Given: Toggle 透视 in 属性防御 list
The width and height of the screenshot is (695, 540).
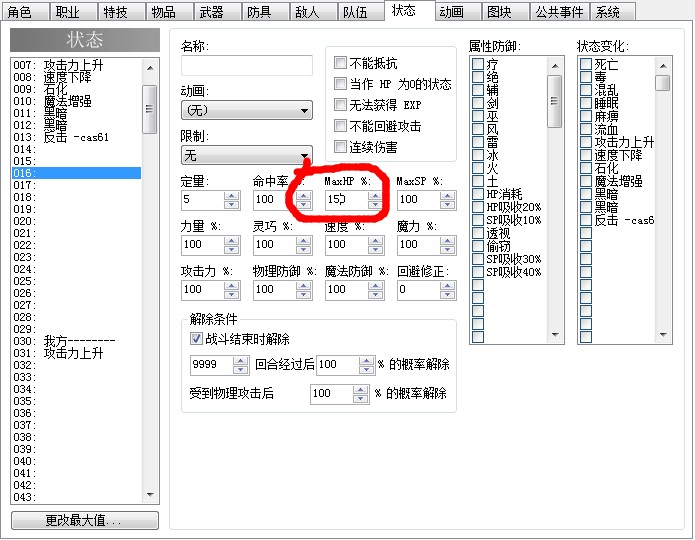Looking at the screenshot, I should coord(478,233).
